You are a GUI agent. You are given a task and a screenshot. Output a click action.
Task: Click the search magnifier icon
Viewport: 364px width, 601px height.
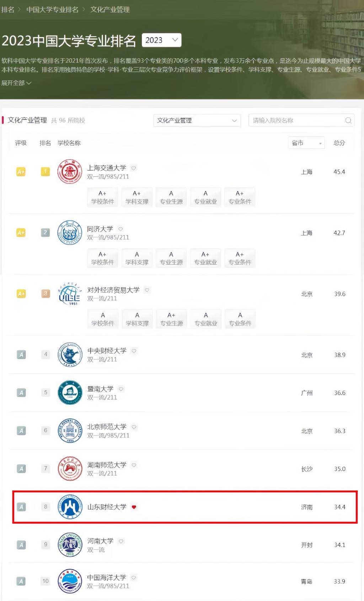click(348, 121)
